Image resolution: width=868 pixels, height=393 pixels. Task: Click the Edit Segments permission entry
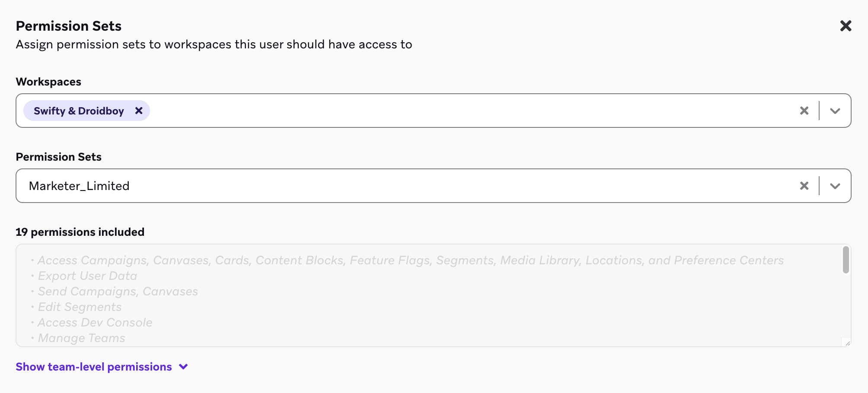tap(80, 307)
